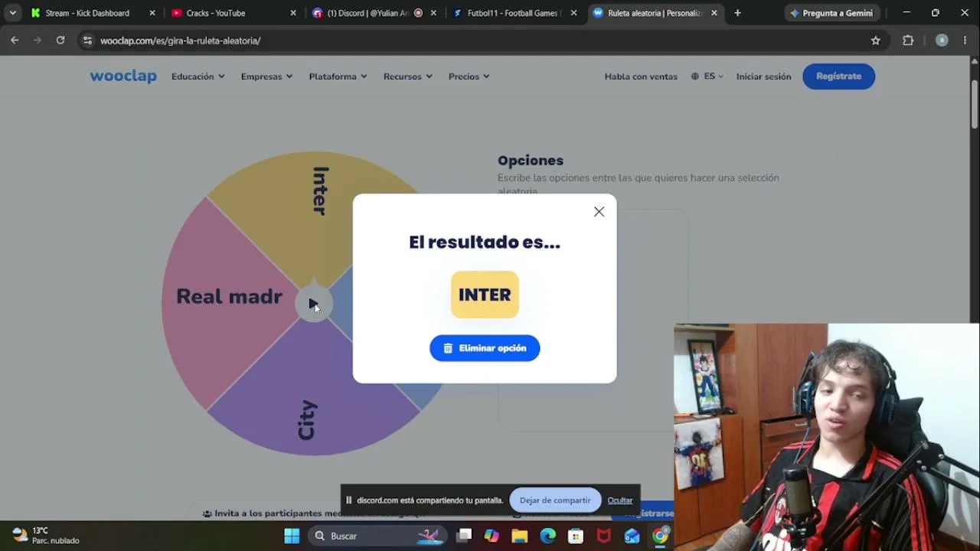The width and height of the screenshot is (980, 551).
Task: Close the Cracks - YouTube tab
Action: [x=292, y=13]
